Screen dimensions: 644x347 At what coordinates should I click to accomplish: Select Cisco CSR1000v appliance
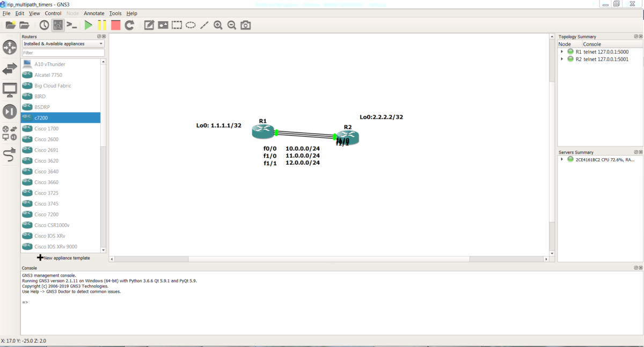(x=61, y=225)
